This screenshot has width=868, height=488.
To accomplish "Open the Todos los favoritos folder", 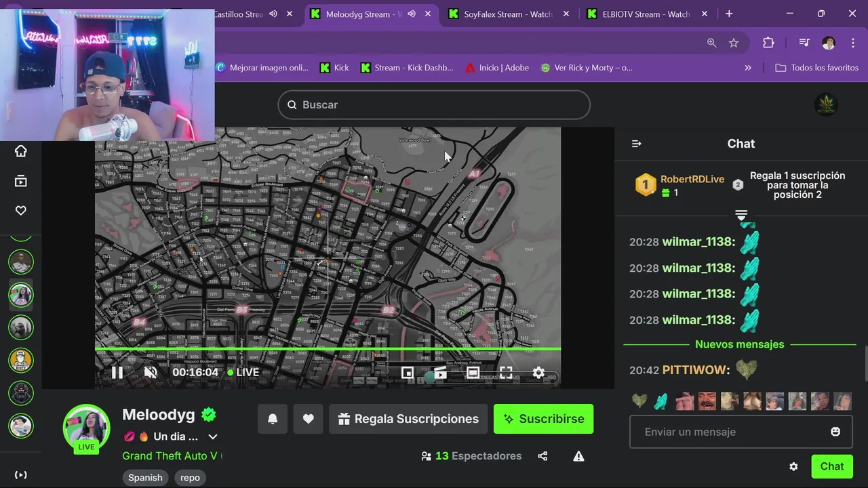I will (817, 68).
